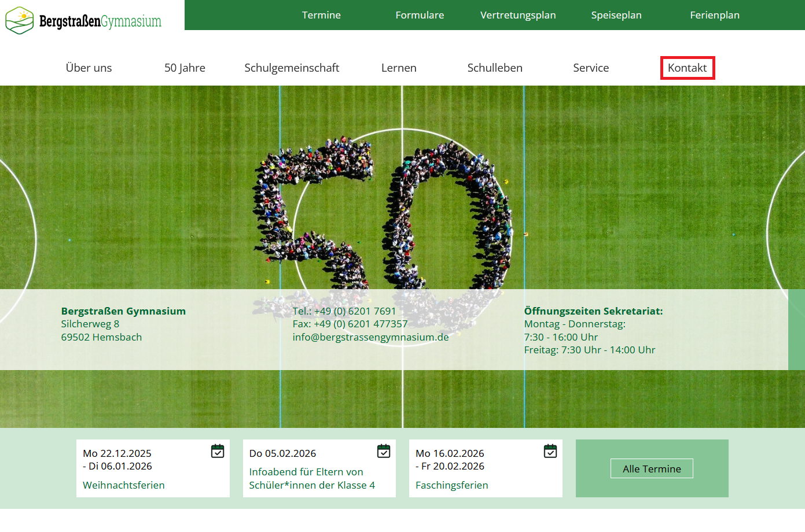Click the info@bergstrassengymnasium.de email link
805x532 pixels.
click(x=370, y=337)
